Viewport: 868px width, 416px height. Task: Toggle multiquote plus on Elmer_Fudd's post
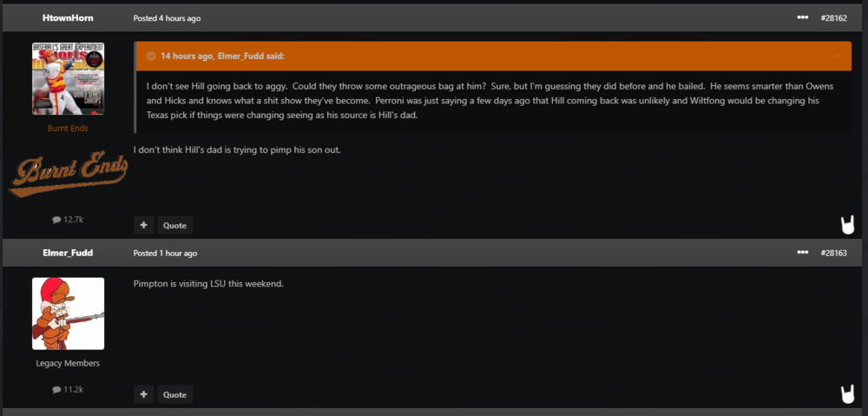(x=143, y=394)
